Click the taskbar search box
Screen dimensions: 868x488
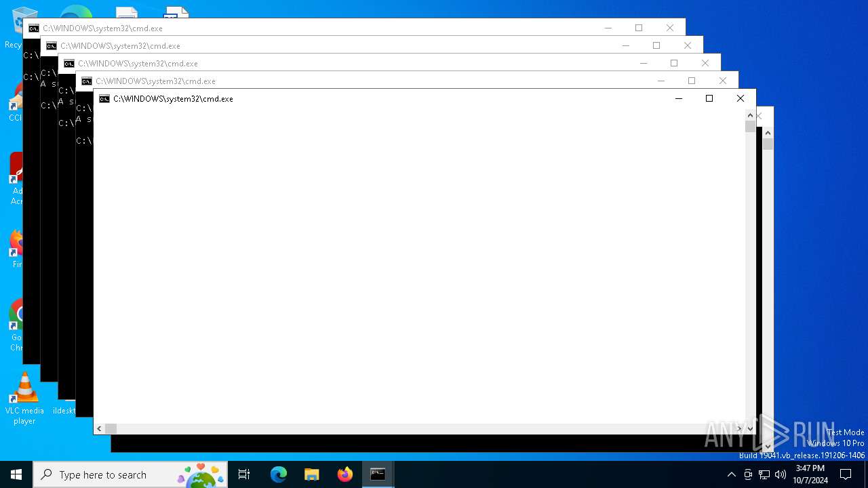pyautogui.click(x=130, y=474)
